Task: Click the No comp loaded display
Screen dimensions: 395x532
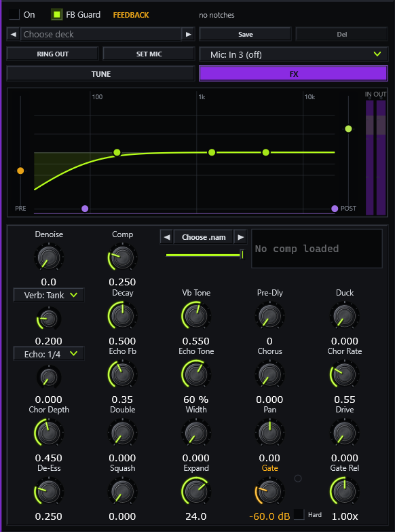Action: click(317, 249)
